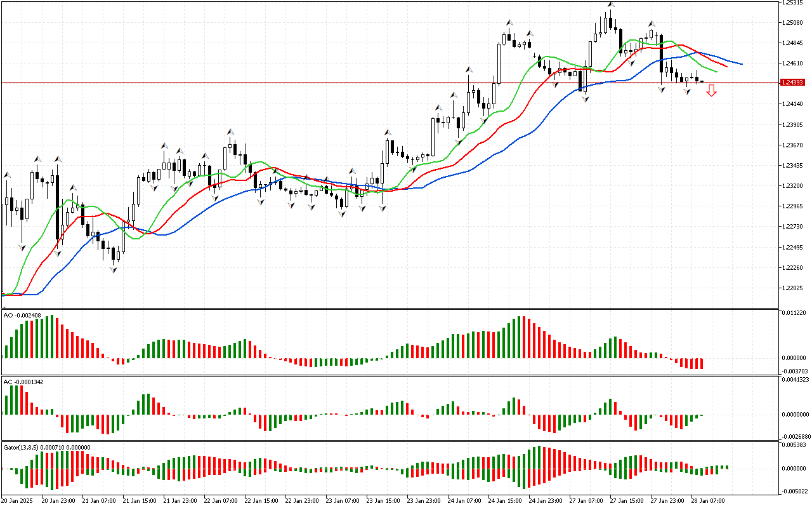
Task: Click the 21 Jan 15:00 time axis label
Action: [140, 500]
